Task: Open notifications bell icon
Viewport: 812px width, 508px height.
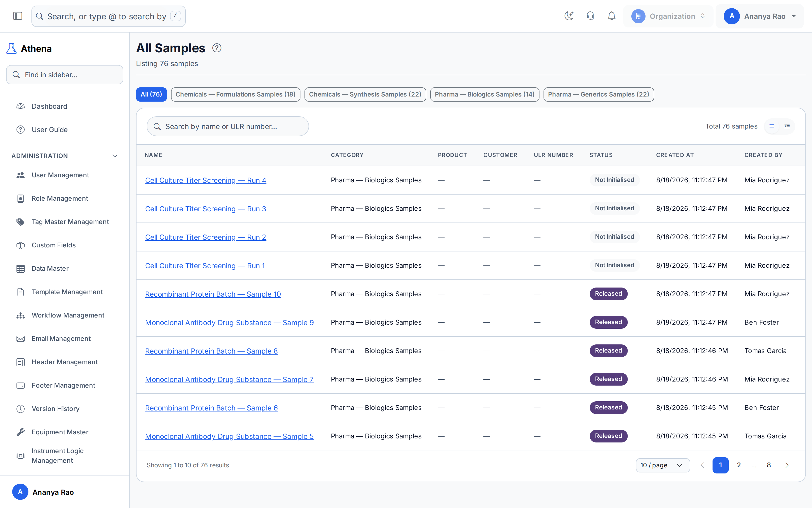Action: pyautogui.click(x=612, y=16)
